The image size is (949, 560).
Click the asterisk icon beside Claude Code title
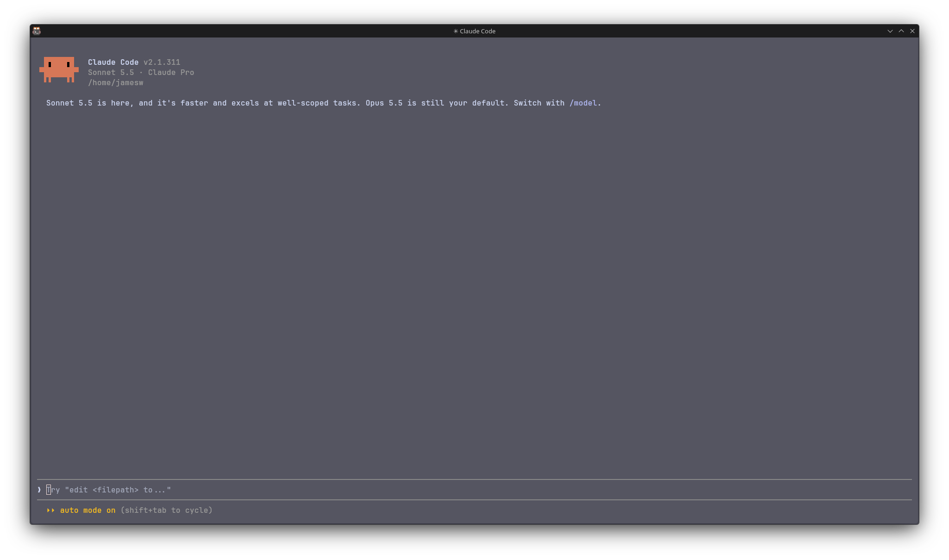pyautogui.click(x=456, y=31)
